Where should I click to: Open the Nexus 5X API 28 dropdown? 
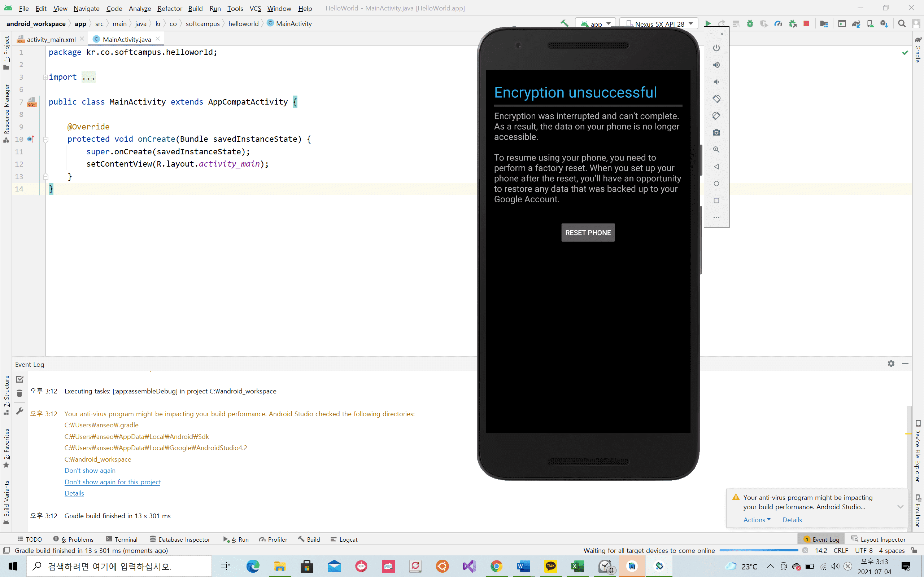(x=660, y=24)
